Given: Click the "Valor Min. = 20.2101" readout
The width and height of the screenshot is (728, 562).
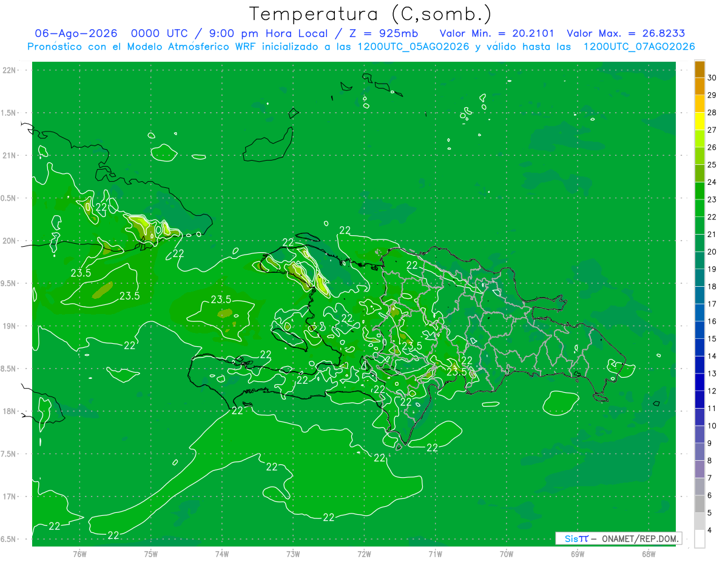Looking at the screenshot, I should point(497,33).
